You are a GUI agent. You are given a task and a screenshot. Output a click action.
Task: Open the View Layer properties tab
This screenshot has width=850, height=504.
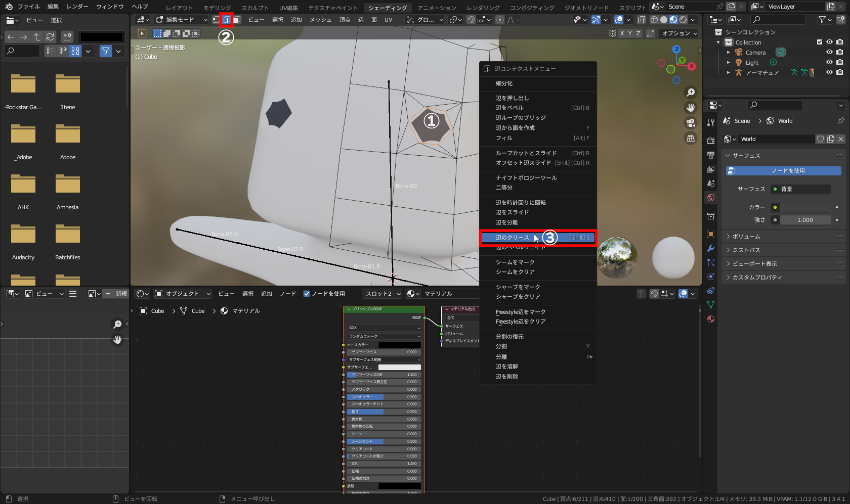(711, 169)
